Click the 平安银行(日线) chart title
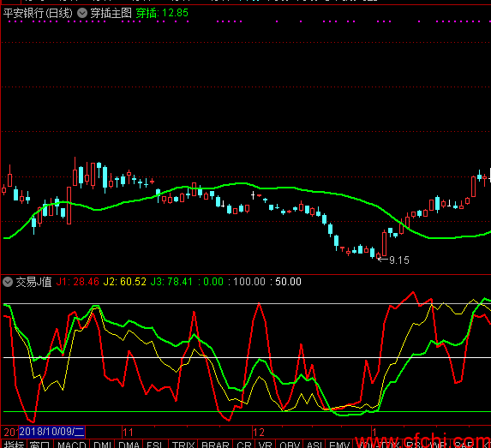 pos(38,13)
